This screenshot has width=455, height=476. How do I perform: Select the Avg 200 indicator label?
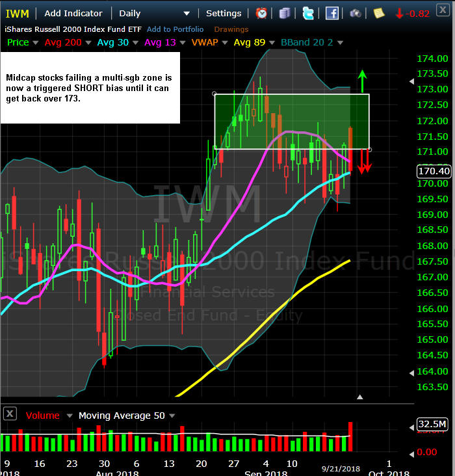[x=63, y=42]
